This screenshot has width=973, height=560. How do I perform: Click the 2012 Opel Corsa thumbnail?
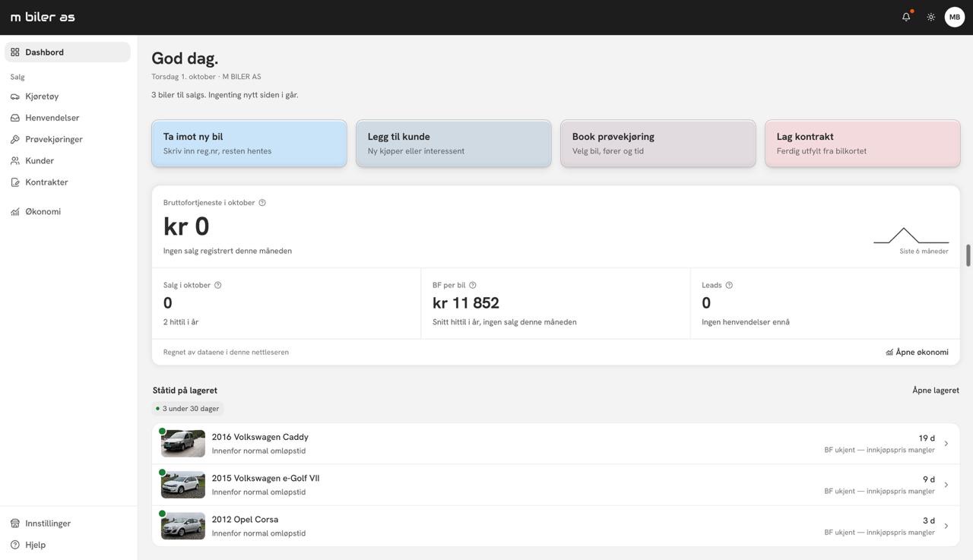pos(183,526)
